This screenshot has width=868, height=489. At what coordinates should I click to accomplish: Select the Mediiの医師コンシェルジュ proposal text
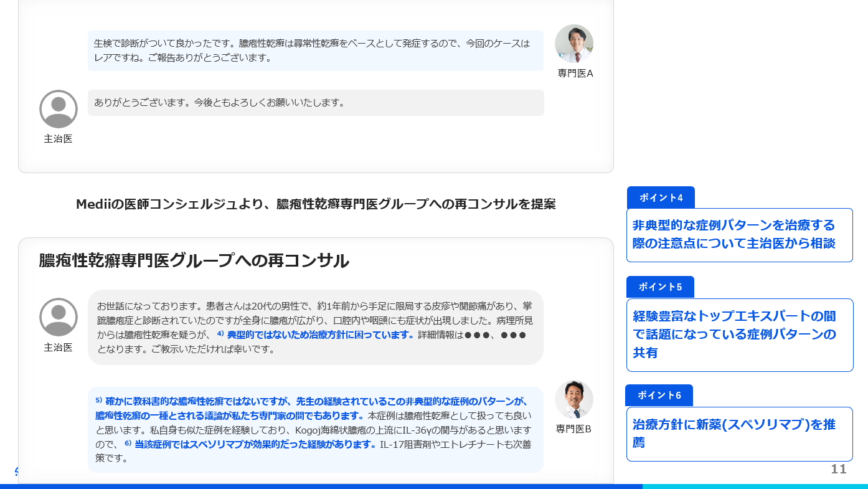(316, 204)
